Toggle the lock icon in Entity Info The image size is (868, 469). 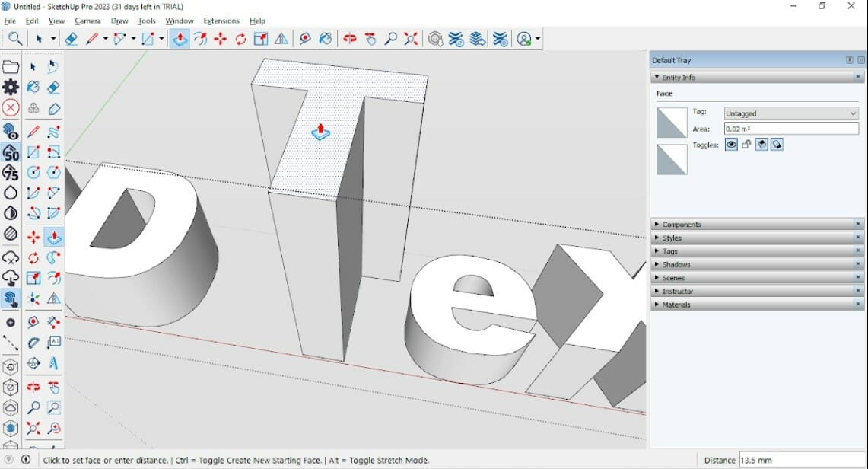click(746, 145)
